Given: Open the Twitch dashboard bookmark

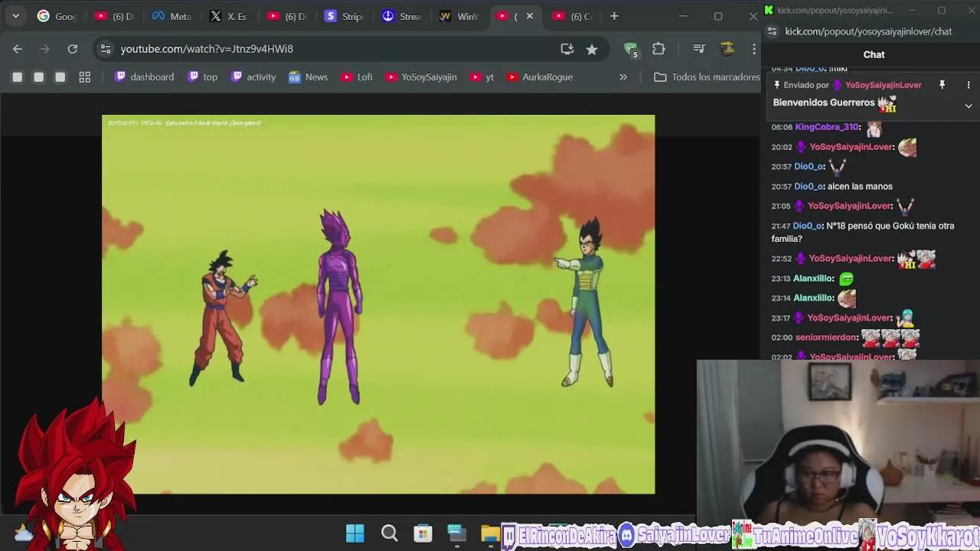Looking at the screenshot, I should [144, 77].
